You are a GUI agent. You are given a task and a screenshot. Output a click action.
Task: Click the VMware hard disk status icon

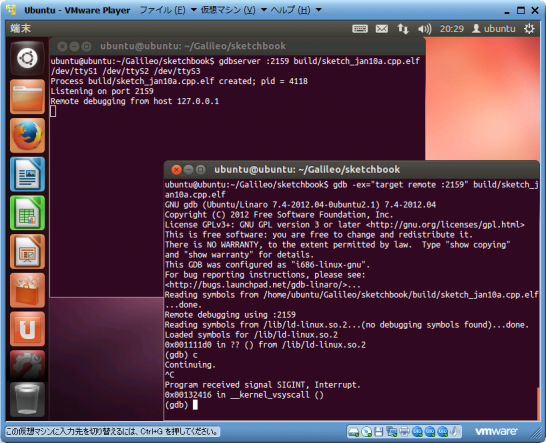(x=353, y=432)
